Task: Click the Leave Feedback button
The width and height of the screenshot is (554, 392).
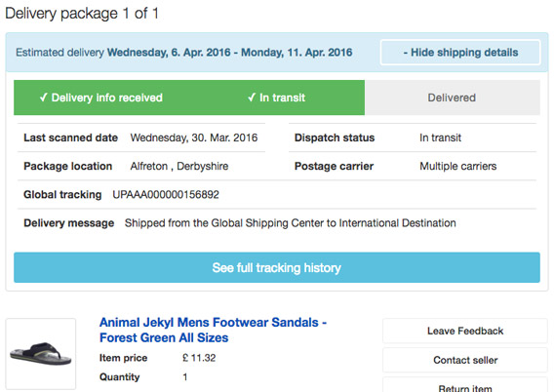Action: (x=465, y=331)
